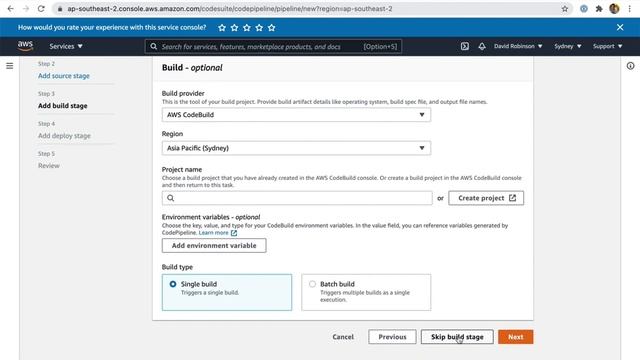The height and width of the screenshot is (360, 640).
Task: Go to Add source stage step
Action: point(64,76)
